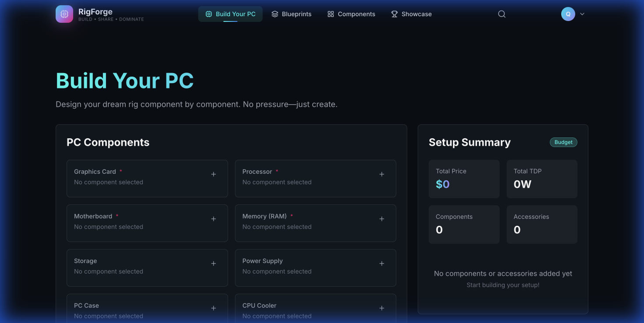
Task: Click plus icon on Memory (RAM)
Action: [x=382, y=219]
